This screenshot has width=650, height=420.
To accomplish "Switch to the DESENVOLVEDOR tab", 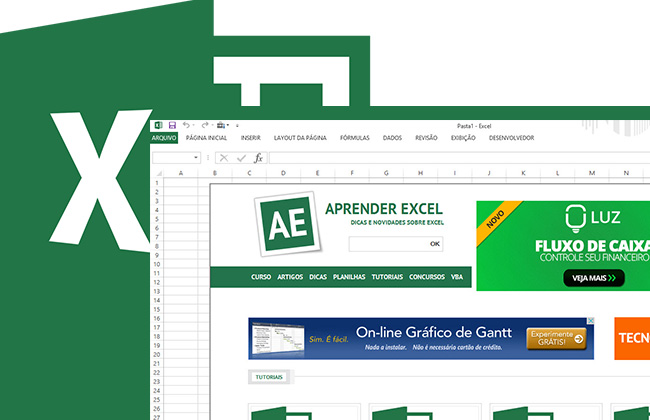I will 512,138.
